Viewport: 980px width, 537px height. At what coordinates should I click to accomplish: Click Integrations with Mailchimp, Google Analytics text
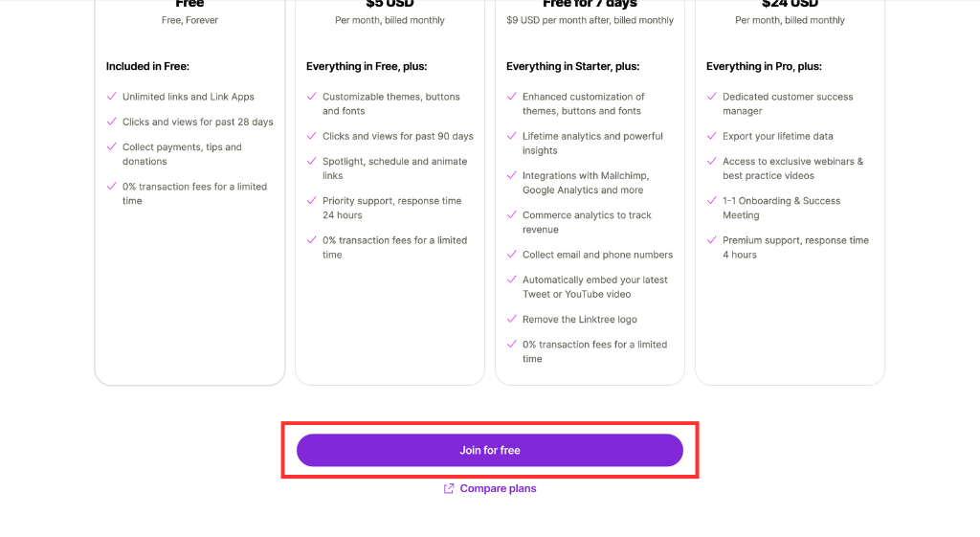click(586, 183)
